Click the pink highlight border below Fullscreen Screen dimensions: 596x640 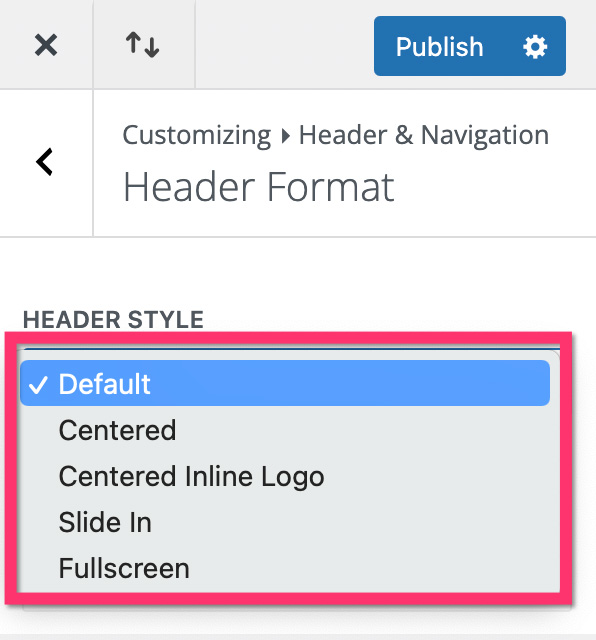tap(288, 598)
